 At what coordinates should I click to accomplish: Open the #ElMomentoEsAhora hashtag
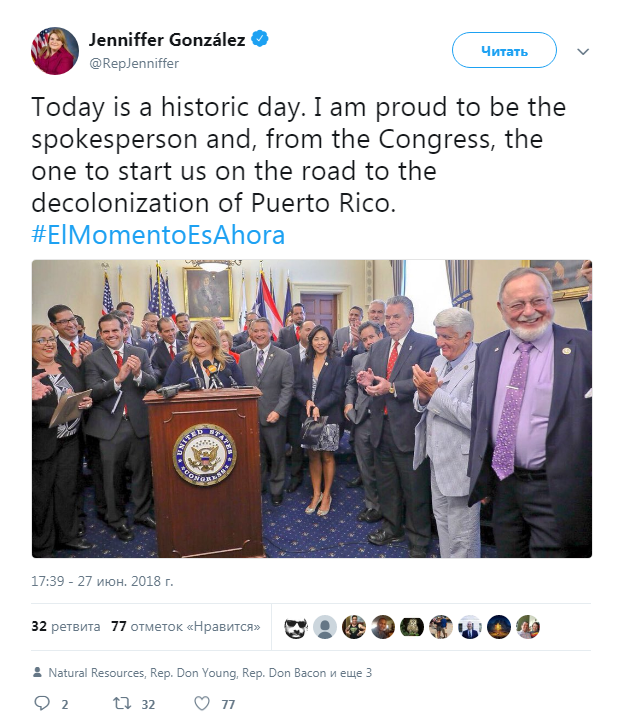coord(158,235)
